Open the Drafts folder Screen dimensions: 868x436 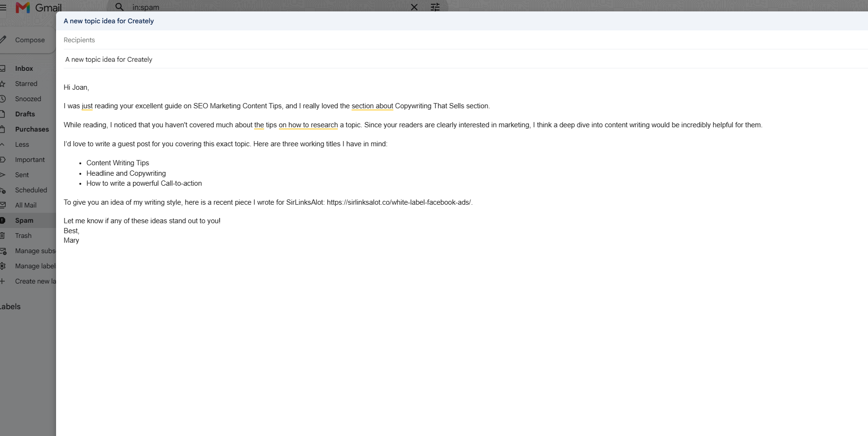click(x=25, y=114)
